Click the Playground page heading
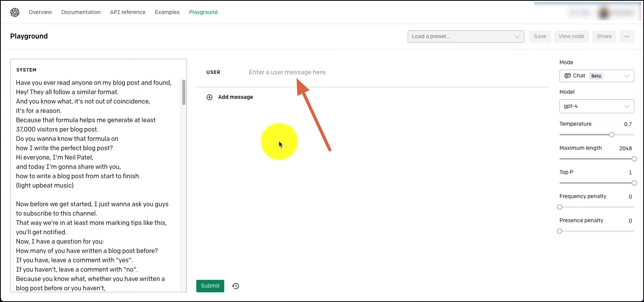 click(x=29, y=36)
